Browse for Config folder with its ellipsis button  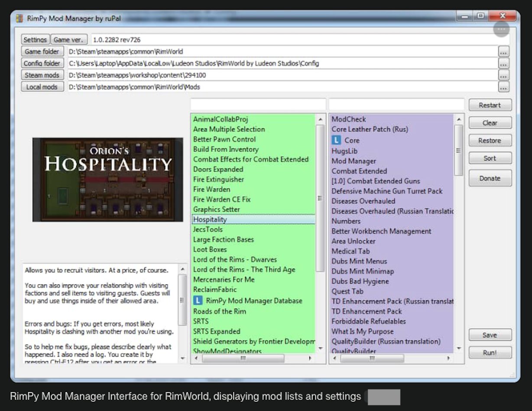[503, 63]
